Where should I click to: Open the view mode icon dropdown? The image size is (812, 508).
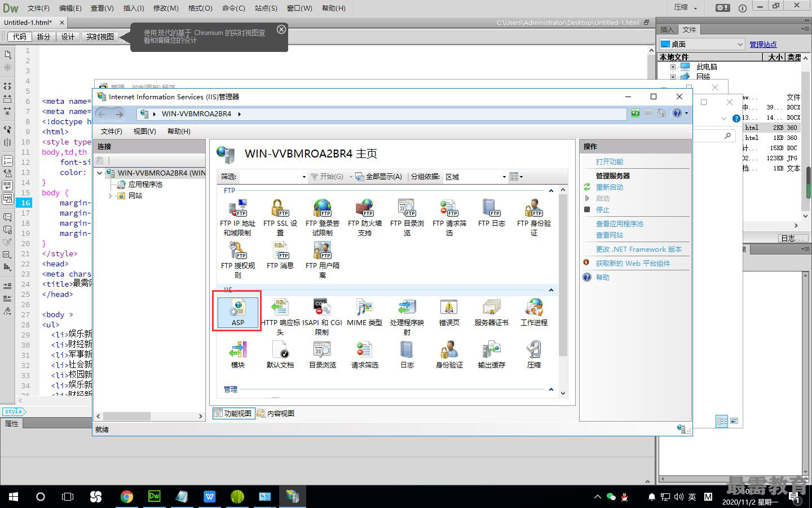(x=516, y=177)
